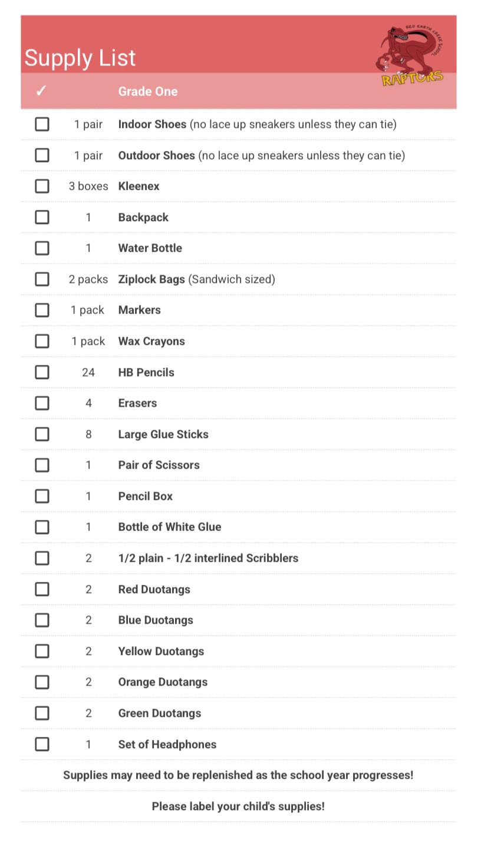This screenshot has height=846, width=504.
Task: Check off the Backpack item
Action: [42, 217]
